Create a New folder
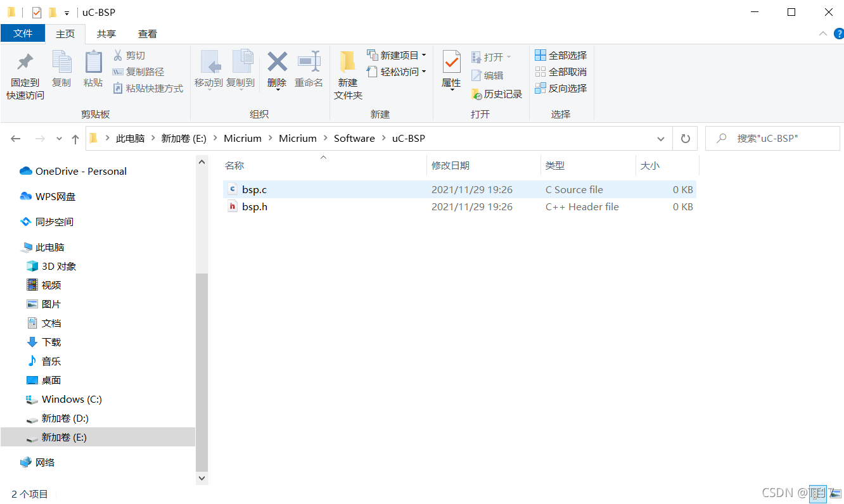 point(348,76)
